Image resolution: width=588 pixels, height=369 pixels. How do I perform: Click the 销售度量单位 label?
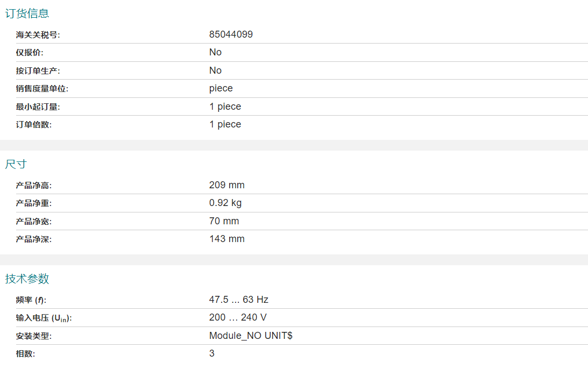pos(42,89)
